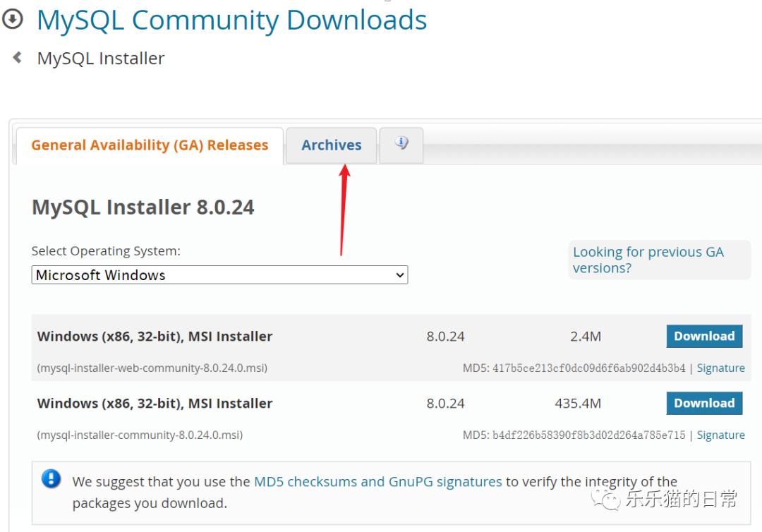The height and width of the screenshot is (532, 762).
Task: Follow Looking for previous GA versions link
Action: [x=648, y=260]
